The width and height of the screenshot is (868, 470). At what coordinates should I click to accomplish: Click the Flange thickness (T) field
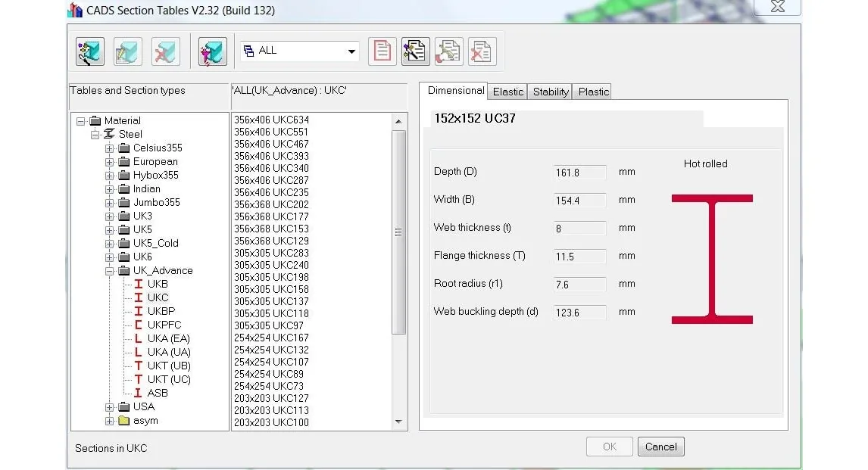tap(579, 257)
